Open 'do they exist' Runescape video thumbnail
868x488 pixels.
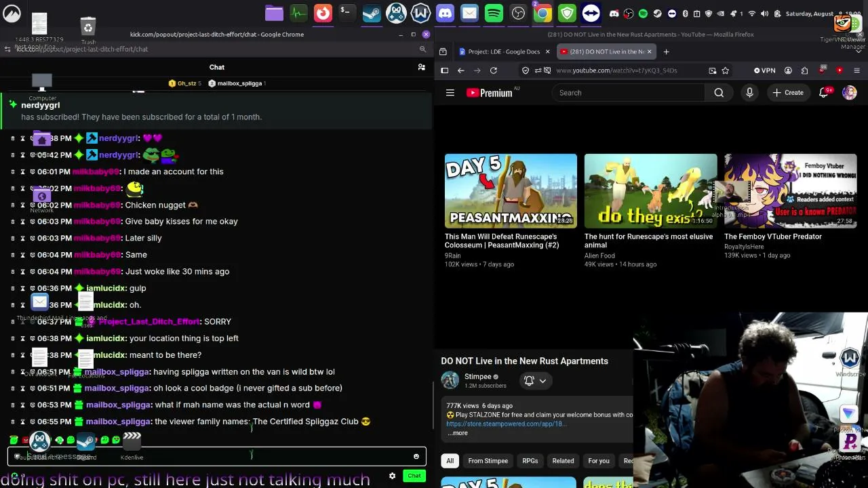click(x=650, y=191)
